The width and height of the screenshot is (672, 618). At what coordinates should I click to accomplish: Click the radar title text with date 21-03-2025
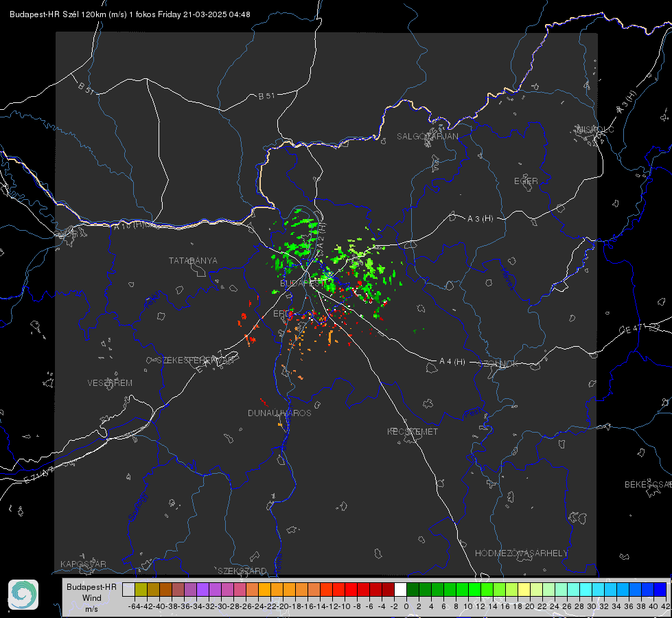pyautogui.click(x=130, y=14)
